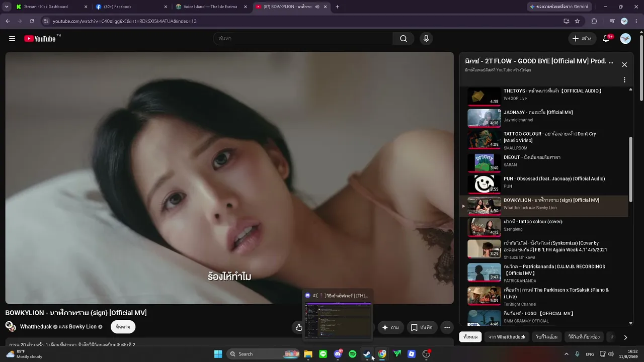Close the mix playlist panel
Image resolution: width=644 pixels, height=362 pixels.
(x=624, y=64)
